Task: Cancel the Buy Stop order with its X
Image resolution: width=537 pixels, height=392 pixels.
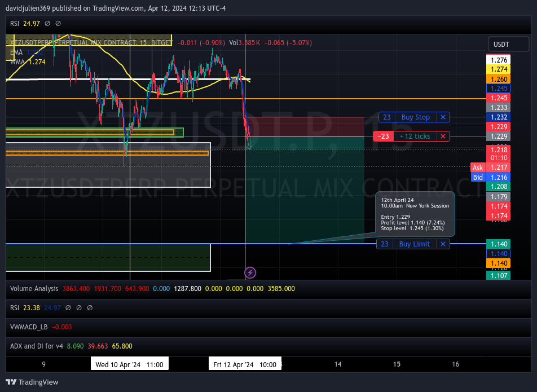Action: pyautogui.click(x=443, y=117)
